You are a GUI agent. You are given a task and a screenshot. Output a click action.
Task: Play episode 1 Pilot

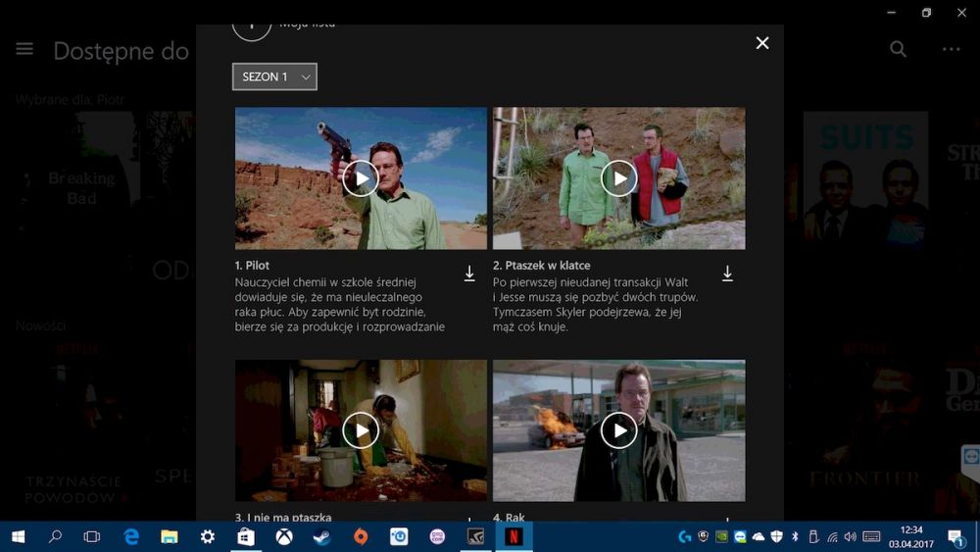pos(361,178)
